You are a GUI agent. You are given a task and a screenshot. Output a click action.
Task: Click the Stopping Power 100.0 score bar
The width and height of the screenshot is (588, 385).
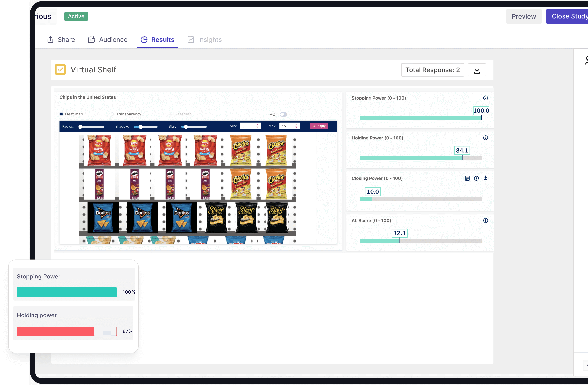click(x=421, y=118)
